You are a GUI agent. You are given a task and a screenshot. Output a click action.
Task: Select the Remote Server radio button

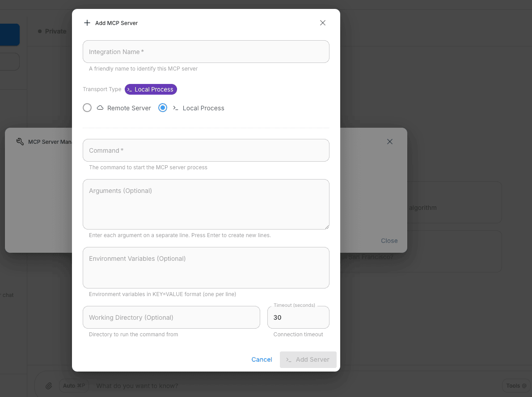pos(87,108)
